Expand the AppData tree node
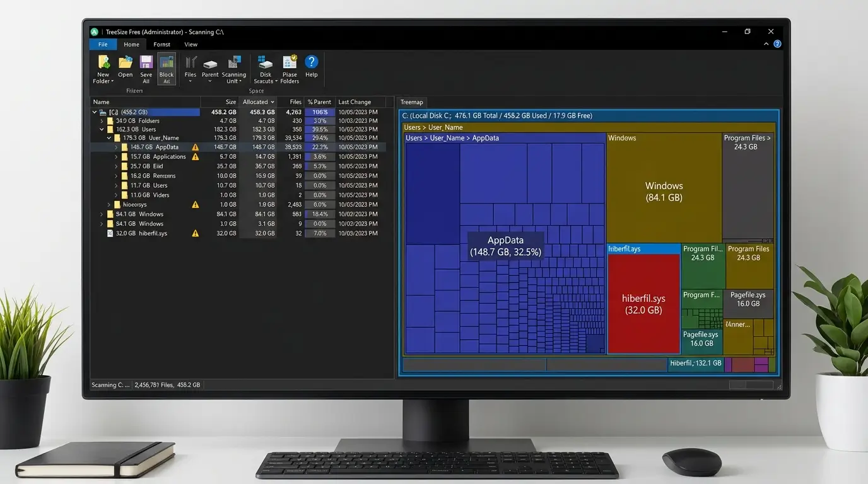 pos(116,147)
